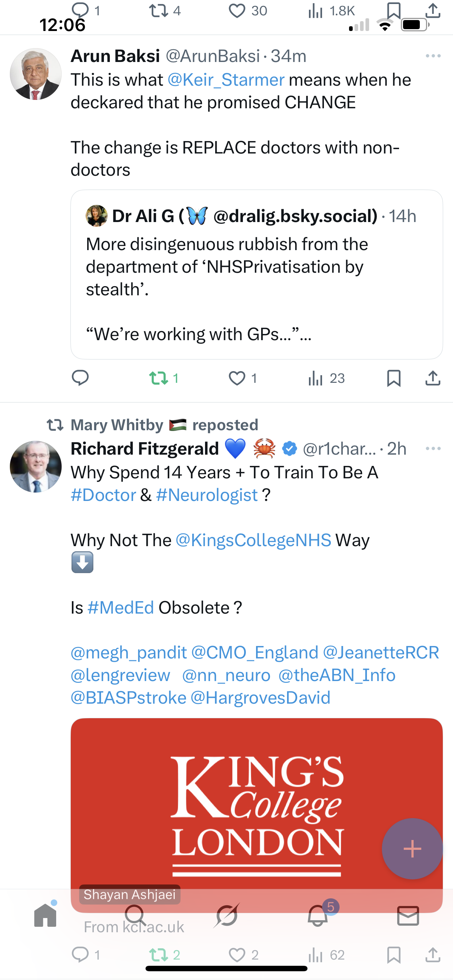
Task: Open Notifications with 5 unread
Action: pos(318,915)
